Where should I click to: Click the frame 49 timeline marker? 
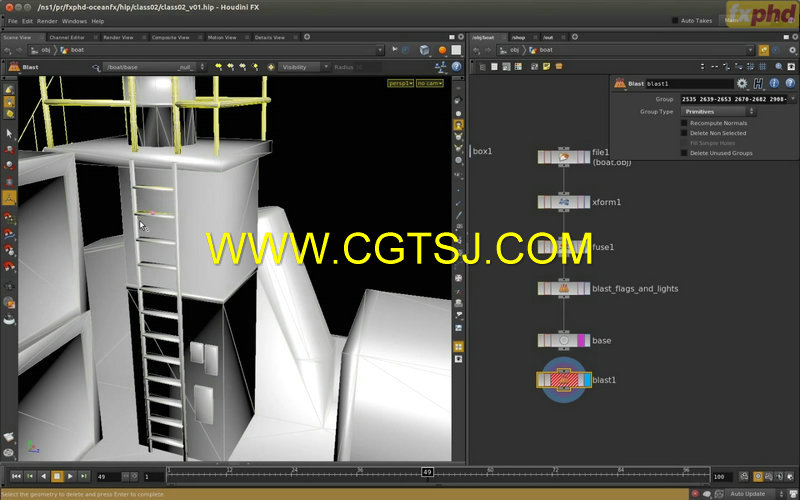[x=428, y=472]
